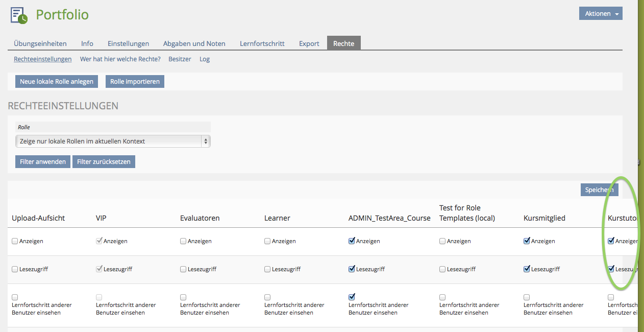
Task: Select the Export tab
Action: [309, 43]
